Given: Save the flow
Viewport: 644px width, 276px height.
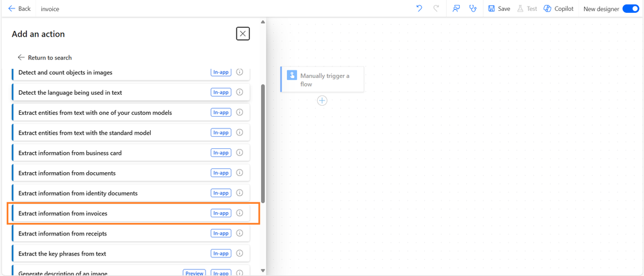Looking at the screenshot, I should [x=499, y=8].
